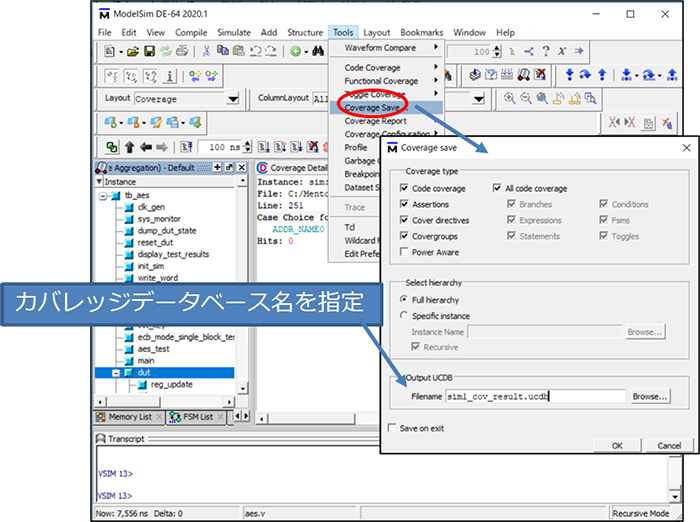700x522 pixels.
Task: Click the green Add circle icon
Action: 295,51
